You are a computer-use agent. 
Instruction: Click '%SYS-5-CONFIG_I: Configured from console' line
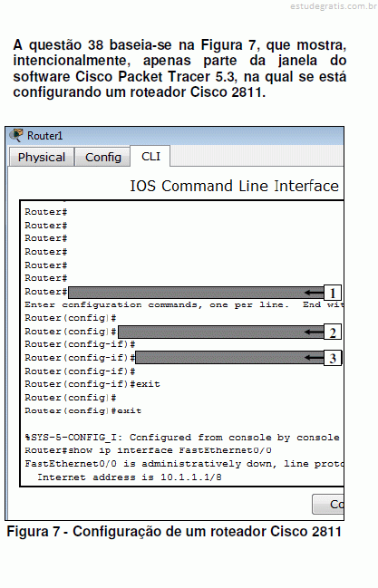tap(182, 438)
